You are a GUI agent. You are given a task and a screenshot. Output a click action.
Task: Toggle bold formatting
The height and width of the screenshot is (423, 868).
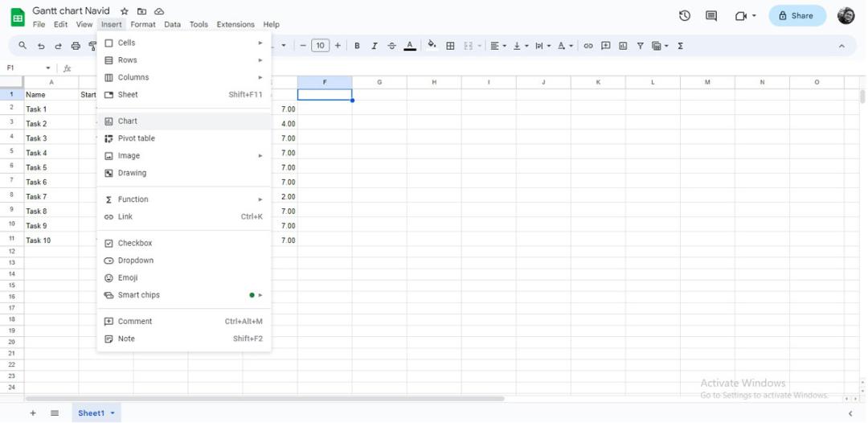click(357, 46)
